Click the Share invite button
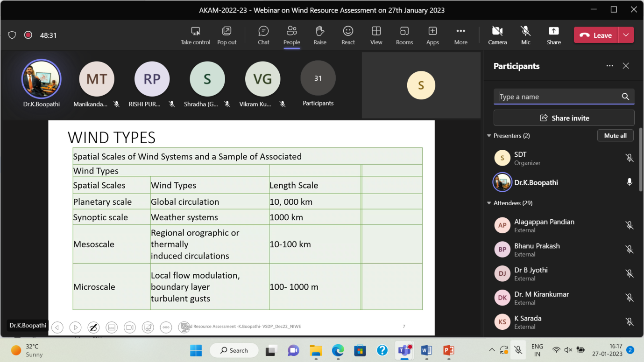Viewport: 644px width, 362px height. pyautogui.click(x=564, y=118)
